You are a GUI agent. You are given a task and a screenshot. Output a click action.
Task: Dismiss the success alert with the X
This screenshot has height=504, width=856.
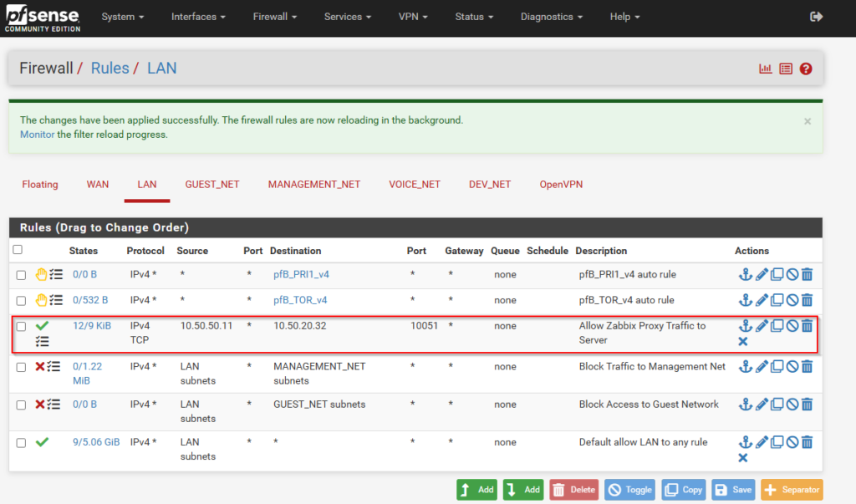(x=808, y=121)
